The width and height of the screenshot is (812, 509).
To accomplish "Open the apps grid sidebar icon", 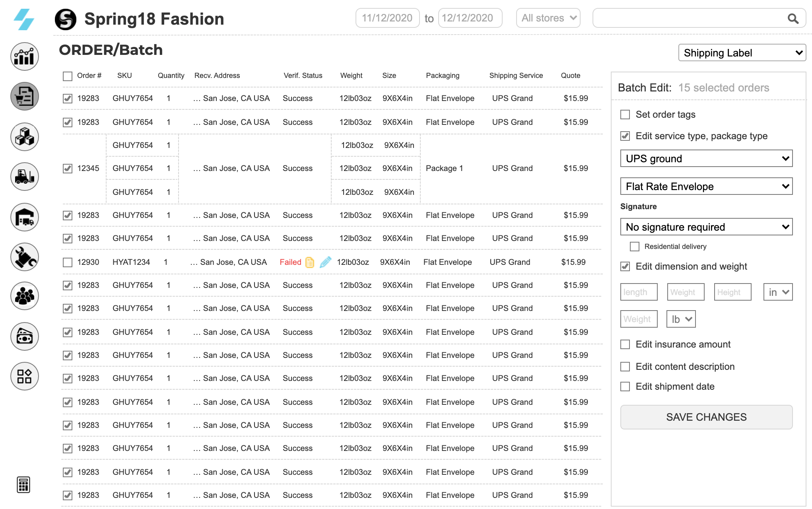I will tap(25, 376).
